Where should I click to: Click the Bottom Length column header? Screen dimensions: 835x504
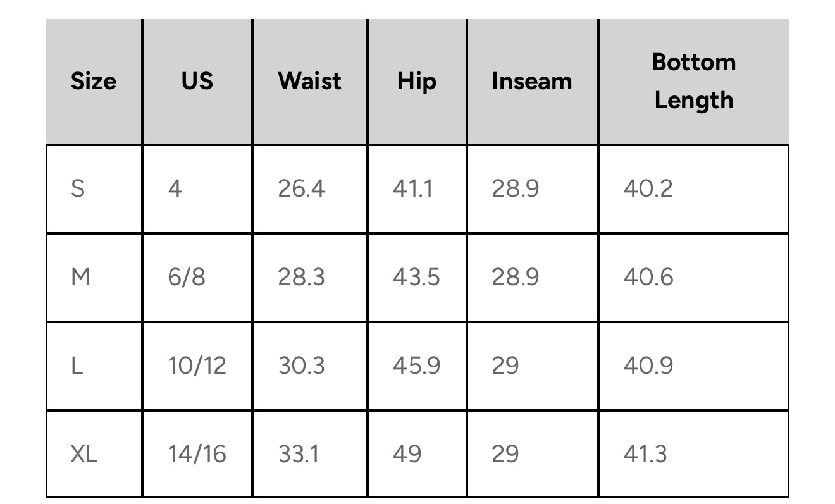[693, 81]
